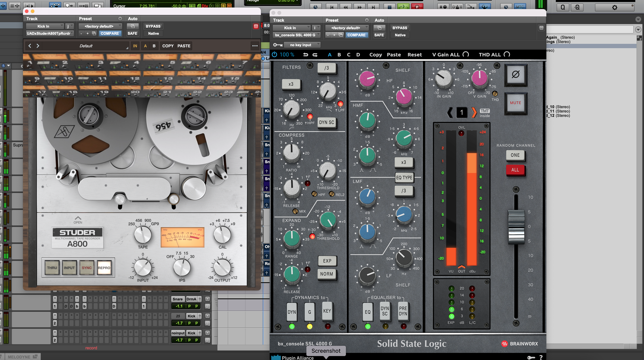The width and height of the screenshot is (644, 360).
Task: Open the bx_console SSL 4000 G plugin selector
Action: [296, 35]
